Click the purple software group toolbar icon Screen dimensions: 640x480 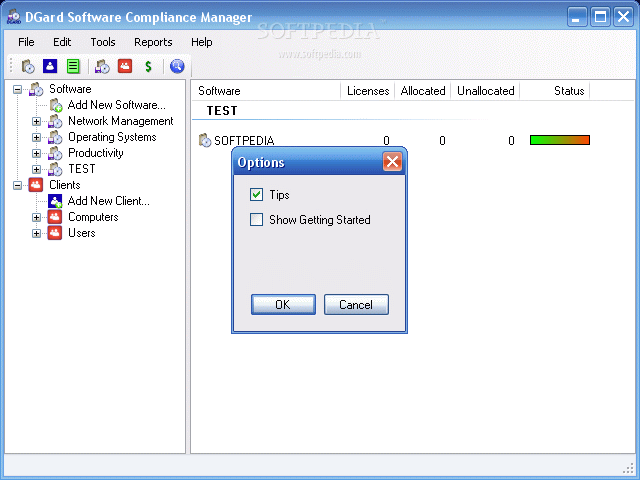pyautogui.click(x=102, y=66)
